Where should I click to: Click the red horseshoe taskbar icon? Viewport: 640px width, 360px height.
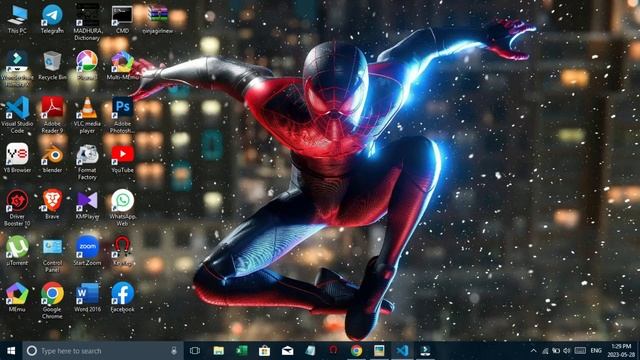coord(333,351)
